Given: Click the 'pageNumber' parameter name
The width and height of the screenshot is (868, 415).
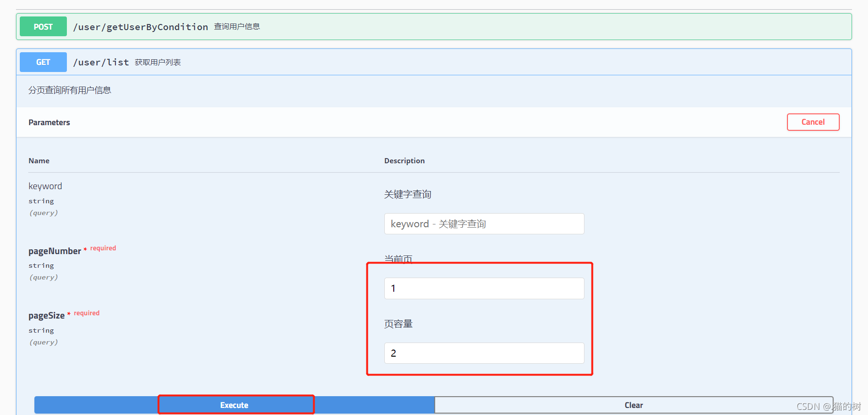Looking at the screenshot, I should tap(55, 251).
